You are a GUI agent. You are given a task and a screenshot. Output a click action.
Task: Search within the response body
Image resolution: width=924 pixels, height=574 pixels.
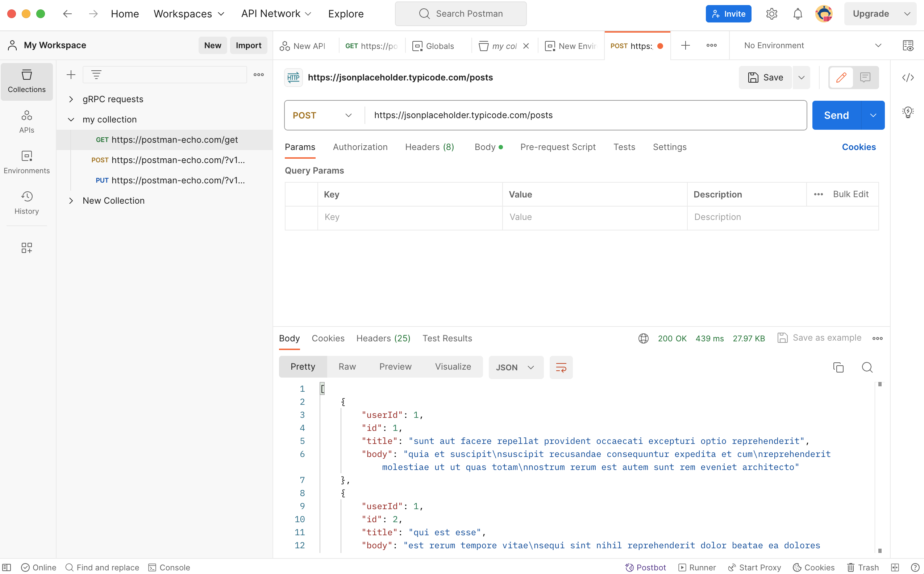(867, 367)
